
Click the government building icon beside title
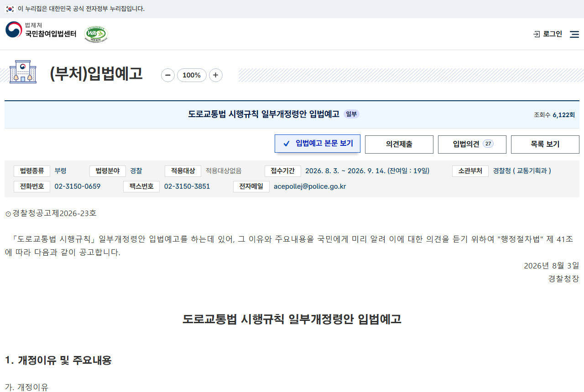point(23,72)
